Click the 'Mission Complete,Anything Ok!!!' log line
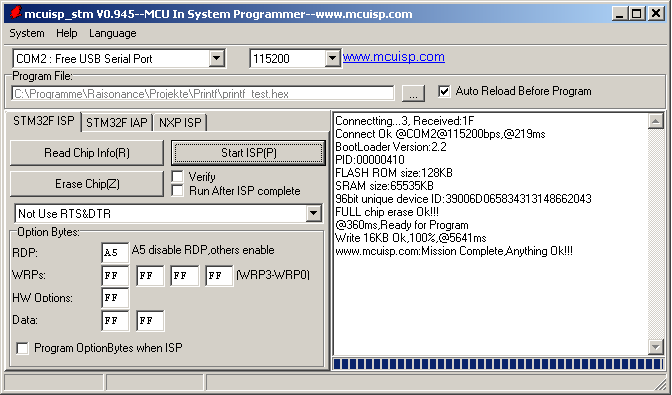672x395 pixels. [453, 251]
